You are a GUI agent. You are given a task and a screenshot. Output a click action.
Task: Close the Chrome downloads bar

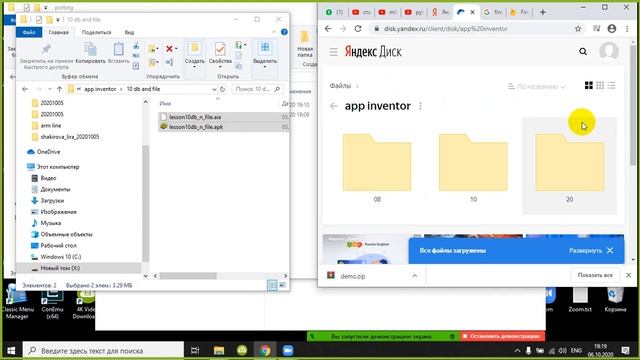(x=629, y=276)
